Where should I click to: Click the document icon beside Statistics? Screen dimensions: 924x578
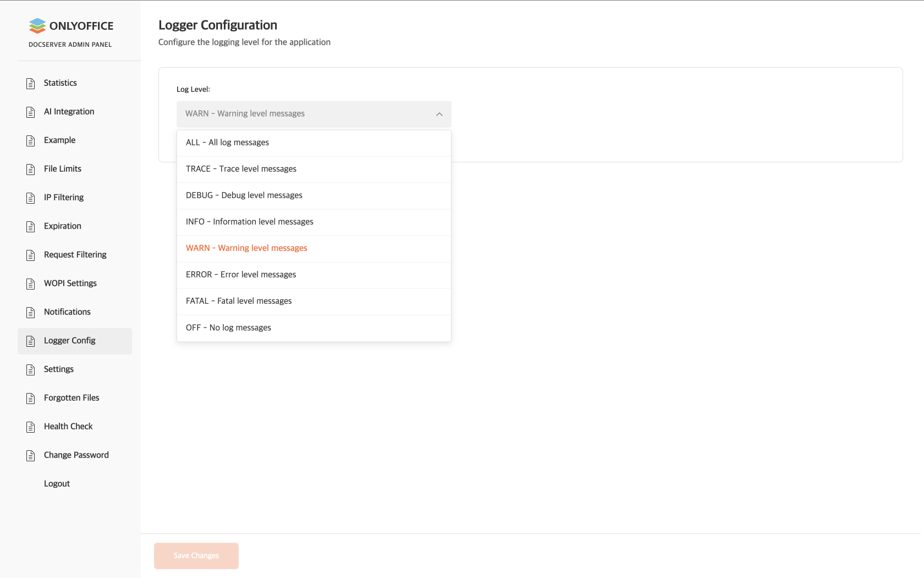(x=31, y=83)
